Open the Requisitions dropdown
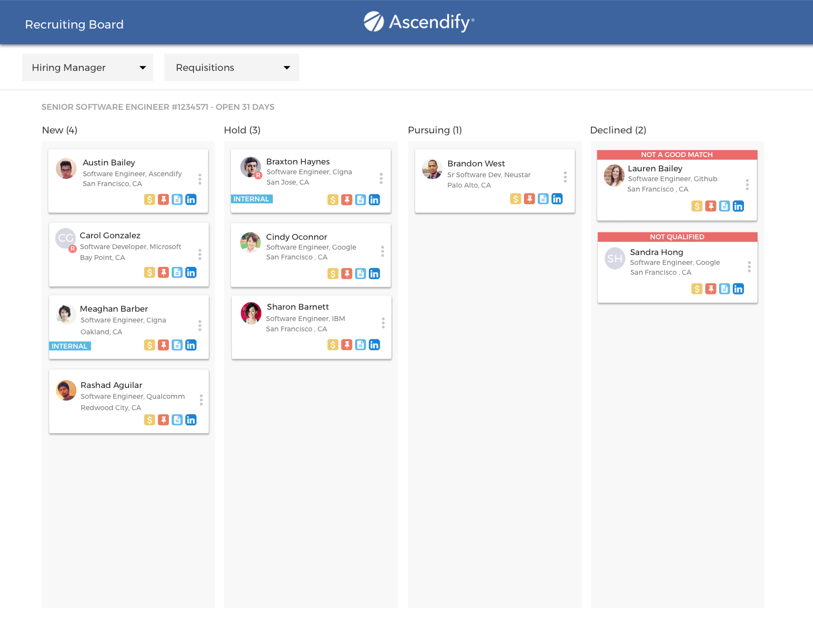813x644 pixels. 231,67
